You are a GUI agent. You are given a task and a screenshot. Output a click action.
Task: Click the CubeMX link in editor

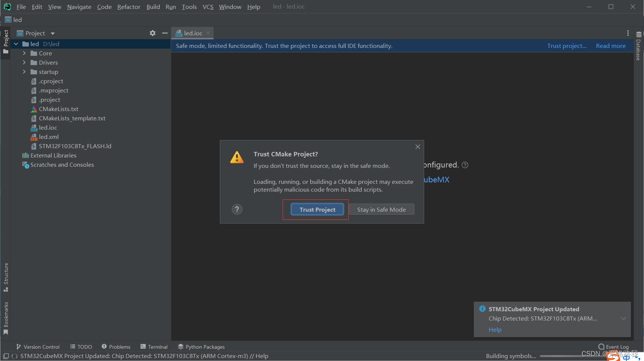click(436, 180)
